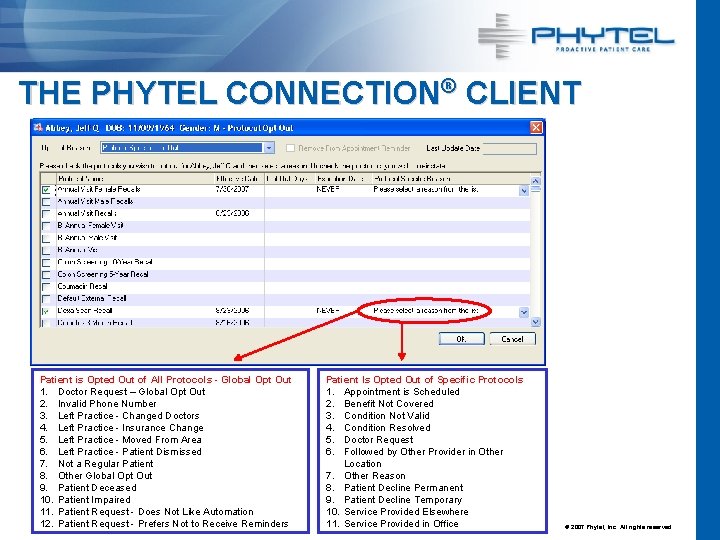Toggle Annual Visit Female Recalls checkbox
The image size is (720, 540).
tap(46, 190)
